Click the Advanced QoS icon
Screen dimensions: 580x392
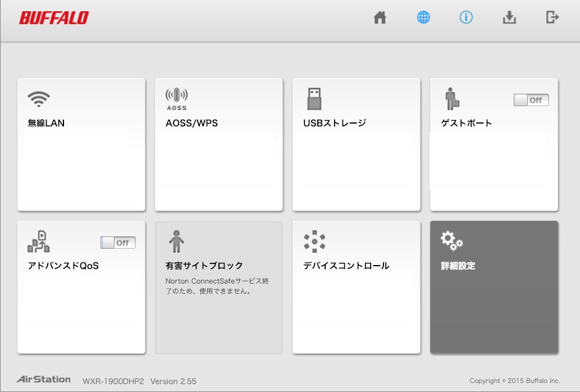pos(39,241)
